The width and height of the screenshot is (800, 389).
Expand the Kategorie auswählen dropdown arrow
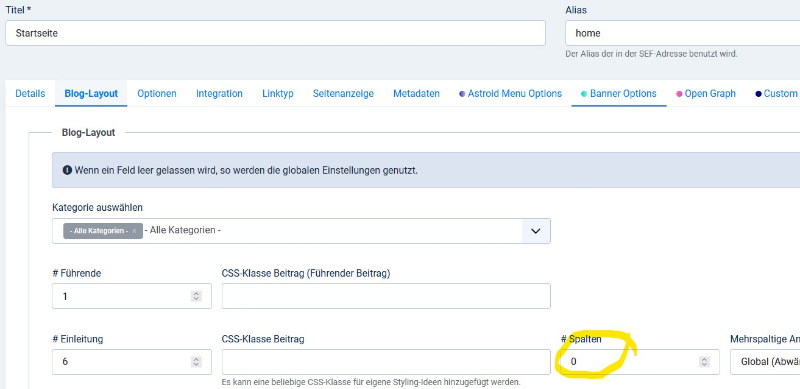click(x=536, y=231)
